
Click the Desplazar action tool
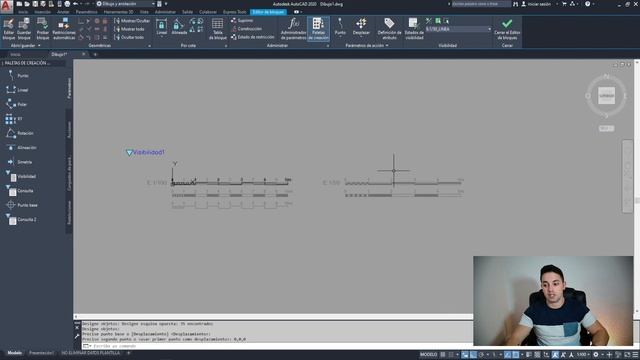point(361,27)
